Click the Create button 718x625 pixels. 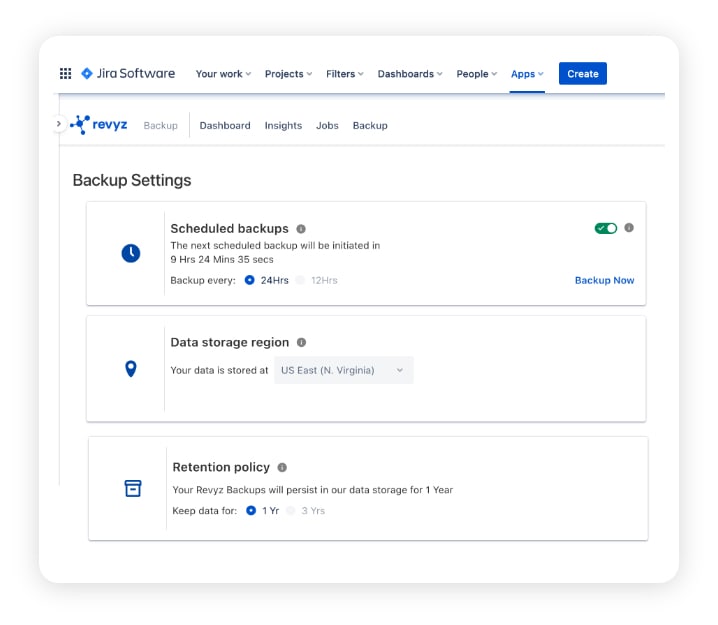click(x=582, y=74)
